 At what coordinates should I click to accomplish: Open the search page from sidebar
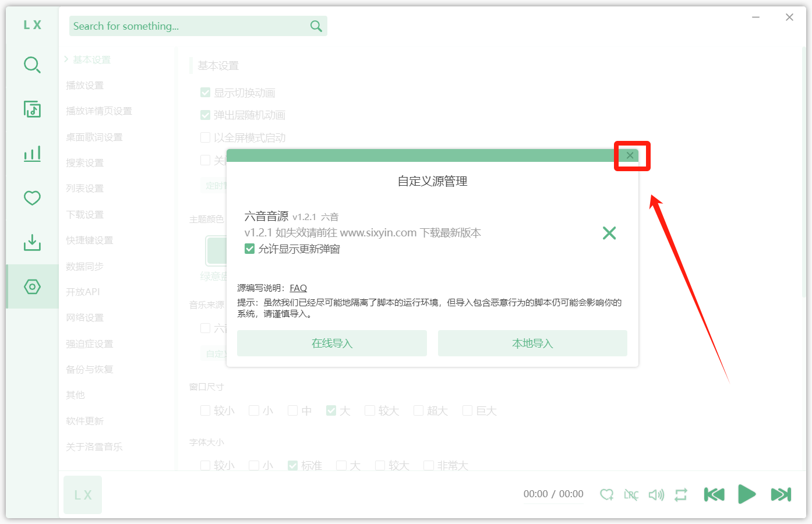(x=32, y=65)
